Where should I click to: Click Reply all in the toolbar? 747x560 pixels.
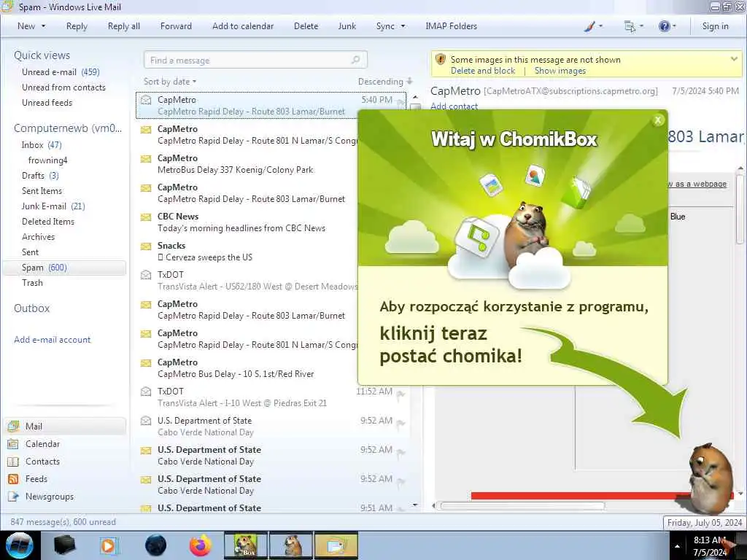(x=124, y=26)
